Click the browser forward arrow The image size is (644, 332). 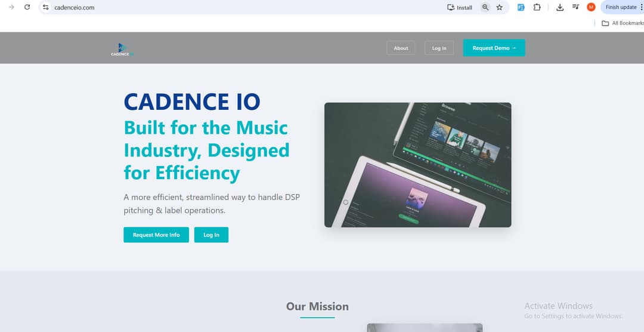pos(11,7)
